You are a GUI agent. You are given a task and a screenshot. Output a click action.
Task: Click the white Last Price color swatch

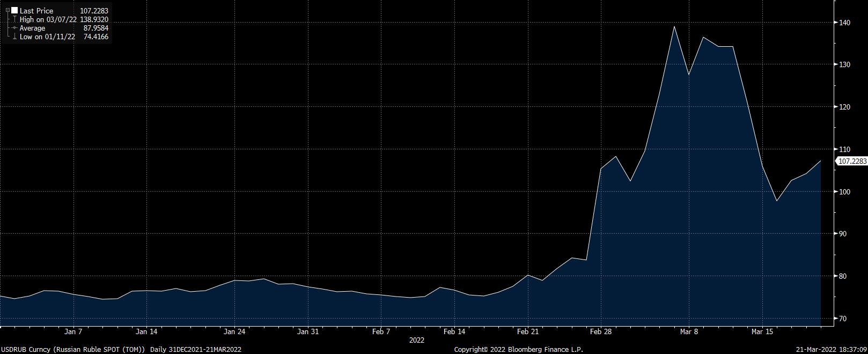[x=14, y=11]
